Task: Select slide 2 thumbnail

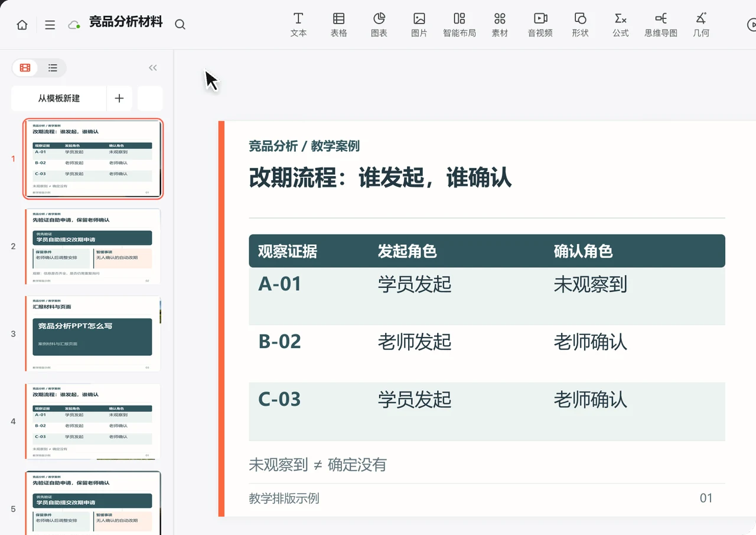Action: [x=93, y=247]
